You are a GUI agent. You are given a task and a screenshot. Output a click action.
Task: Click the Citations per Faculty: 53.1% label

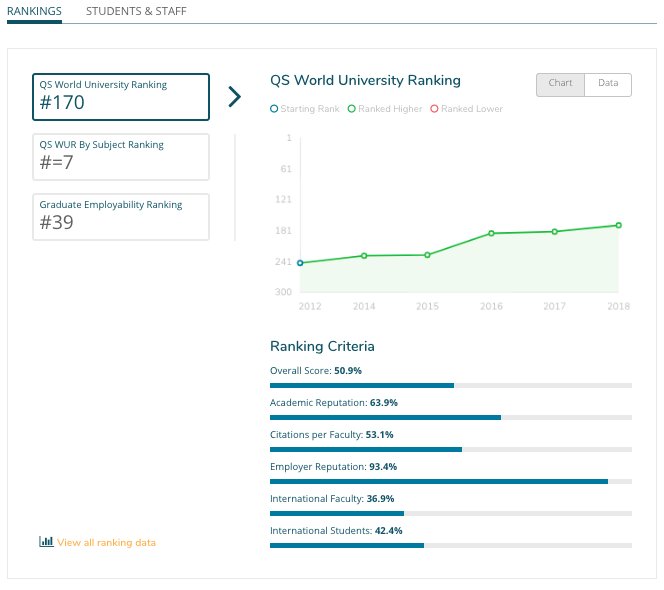coord(332,435)
